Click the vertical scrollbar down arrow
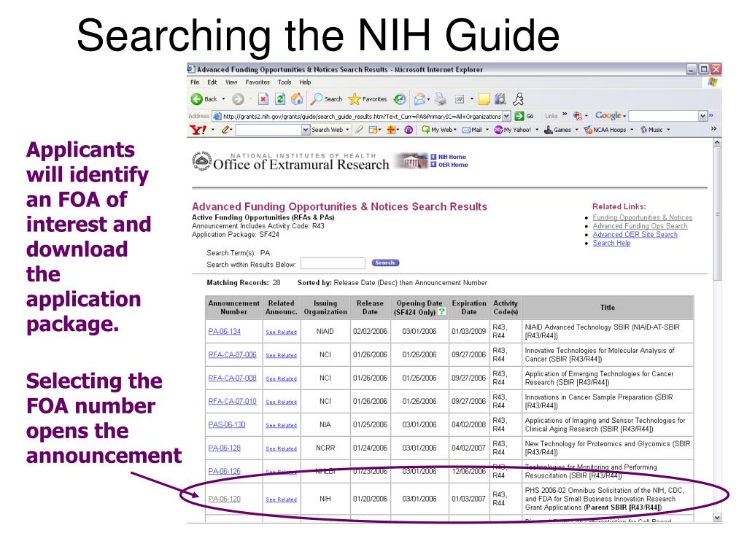Image resolution: width=747 pixels, height=560 pixels. point(717,517)
